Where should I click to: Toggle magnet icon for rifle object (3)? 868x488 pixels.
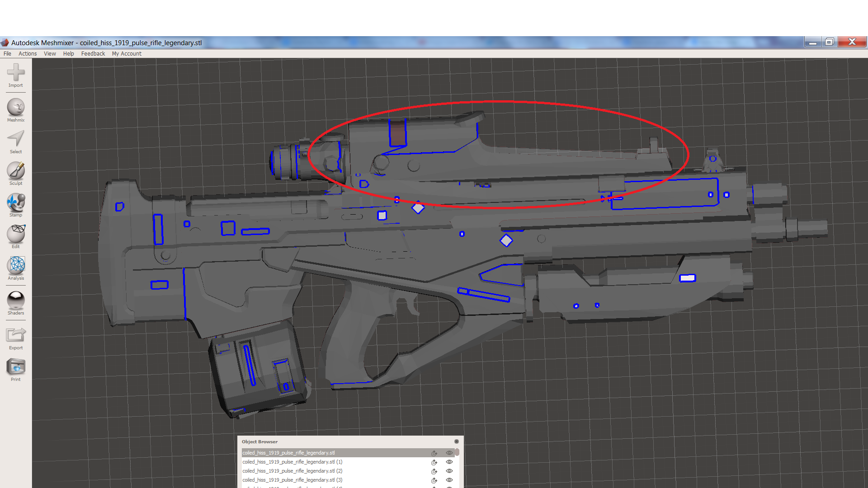[434, 480]
